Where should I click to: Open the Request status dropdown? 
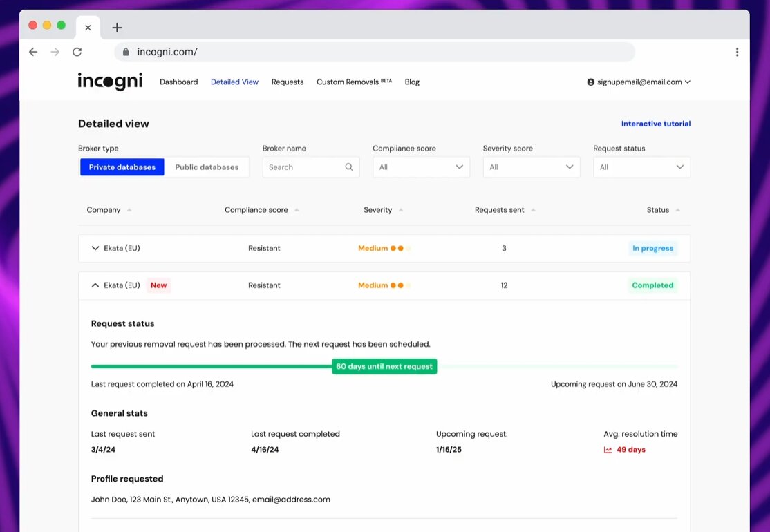641,167
